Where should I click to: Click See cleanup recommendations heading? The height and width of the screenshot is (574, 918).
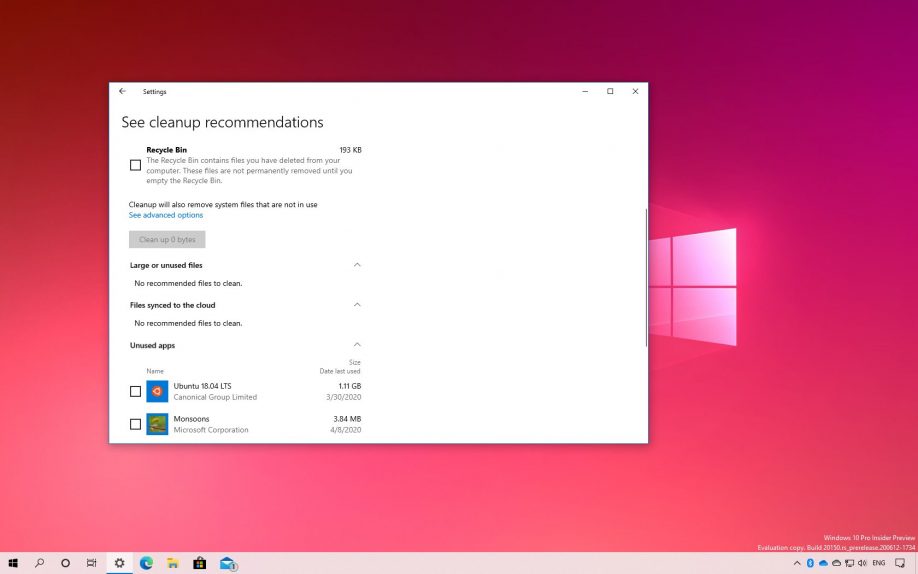[x=222, y=122]
